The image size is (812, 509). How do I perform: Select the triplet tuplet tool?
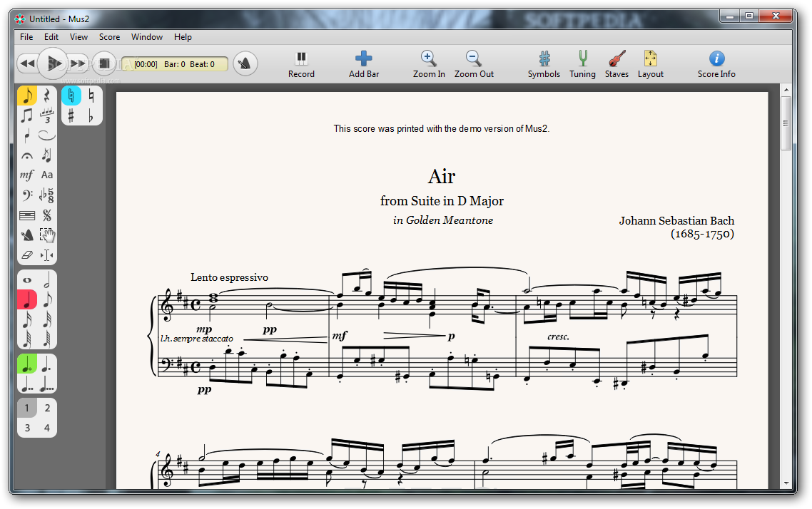[x=46, y=115]
